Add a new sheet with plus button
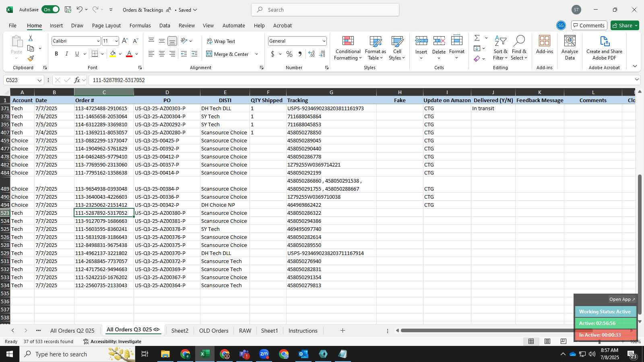This screenshot has height=362, width=644. point(343,331)
